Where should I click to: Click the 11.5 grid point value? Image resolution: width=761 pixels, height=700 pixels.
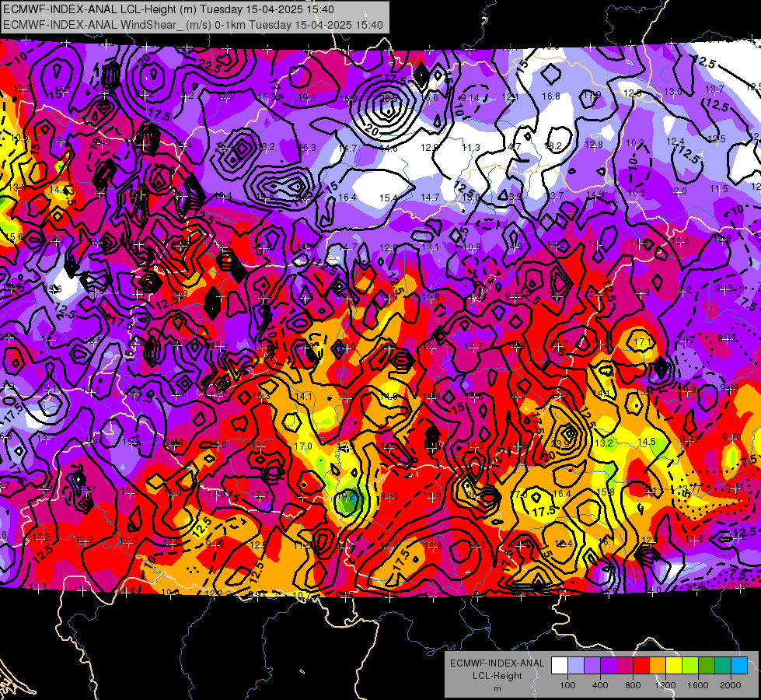tap(719, 189)
